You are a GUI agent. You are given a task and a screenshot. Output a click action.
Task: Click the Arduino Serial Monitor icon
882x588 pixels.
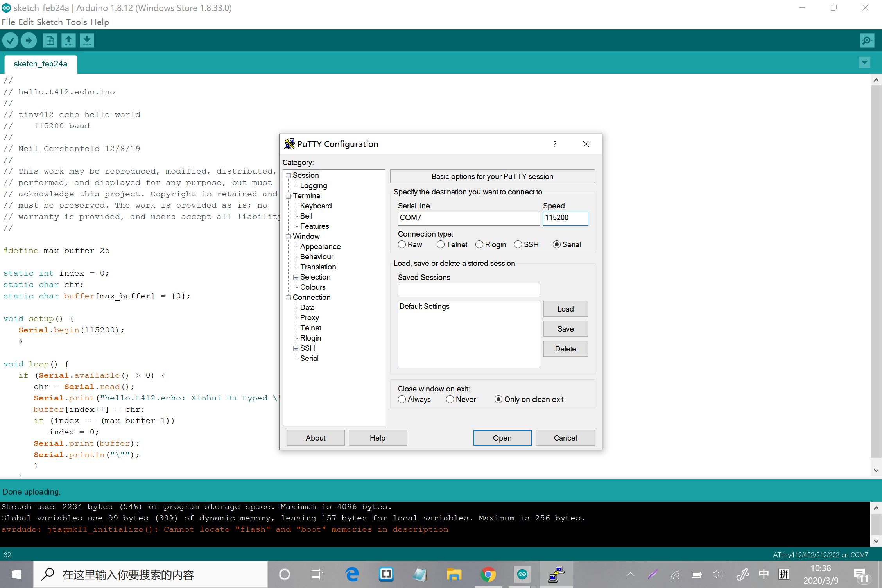coord(867,40)
